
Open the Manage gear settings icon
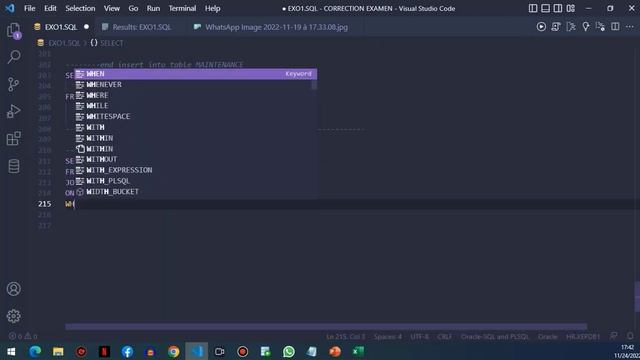pyautogui.click(x=13, y=316)
